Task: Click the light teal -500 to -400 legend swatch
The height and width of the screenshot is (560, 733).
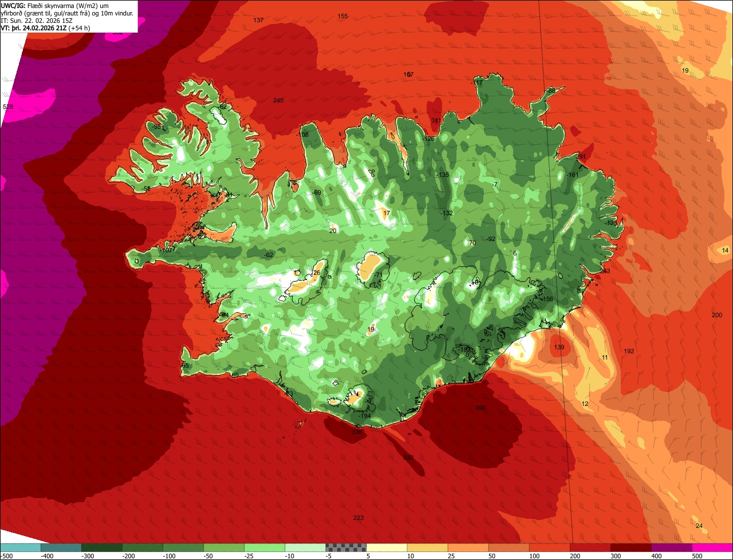Action: click(x=21, y=547)
